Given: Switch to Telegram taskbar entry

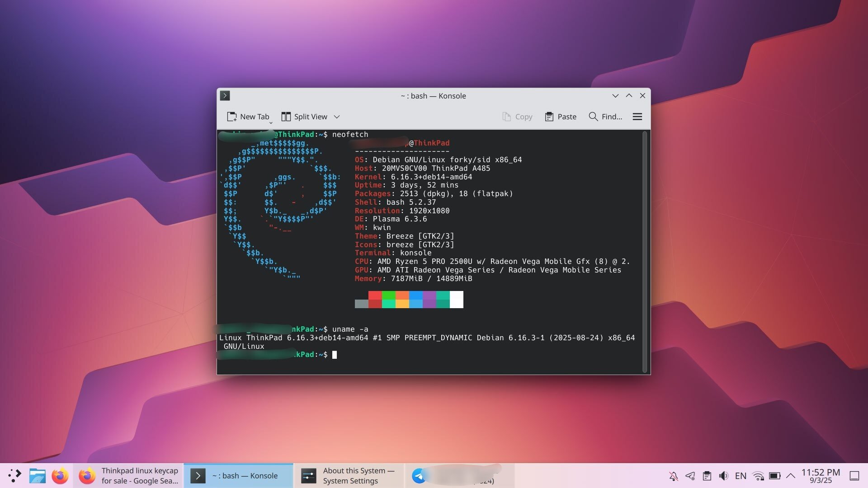Looking at the screenshot, I should [x=459, y=476].
